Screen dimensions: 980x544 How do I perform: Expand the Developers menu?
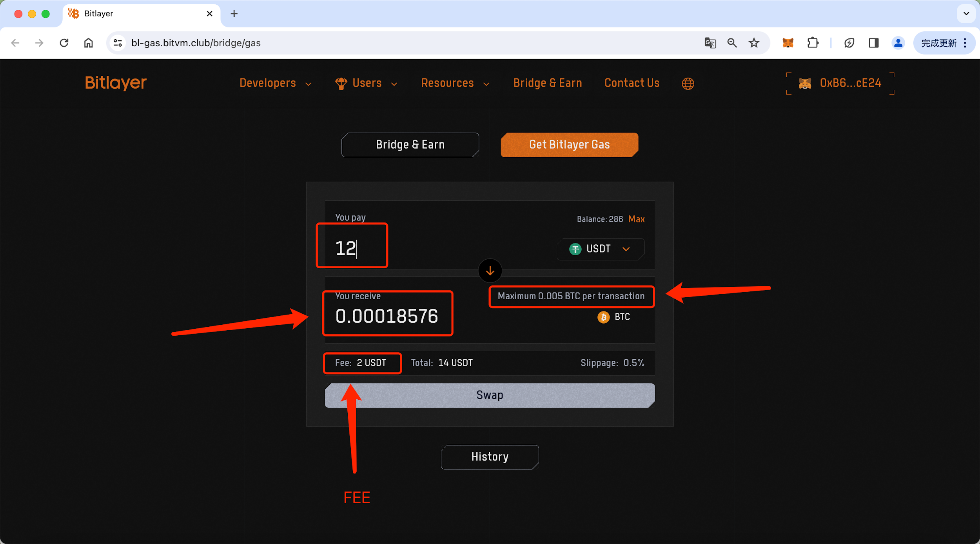275,83
